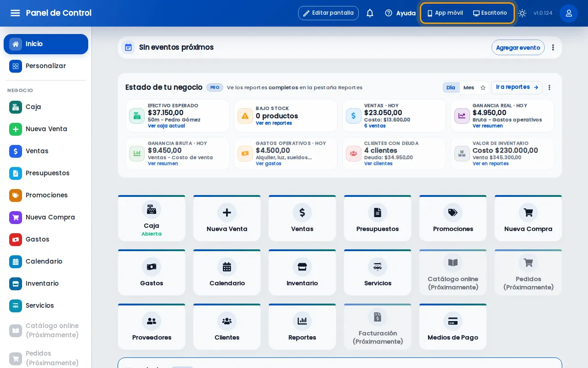588x368 pixels.
Task: Switch to Escritorio view
Action: [x=490, y=13]
